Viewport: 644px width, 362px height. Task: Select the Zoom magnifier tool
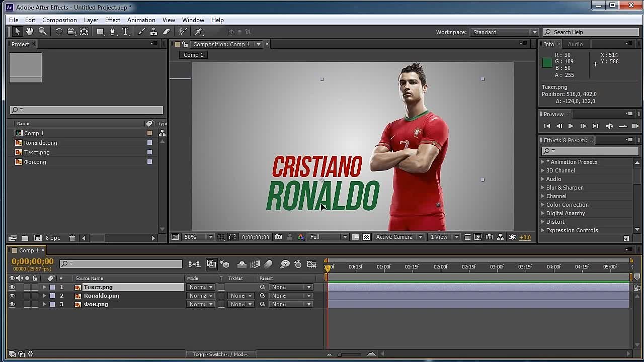pyautogui.click(x=43, y=32)
